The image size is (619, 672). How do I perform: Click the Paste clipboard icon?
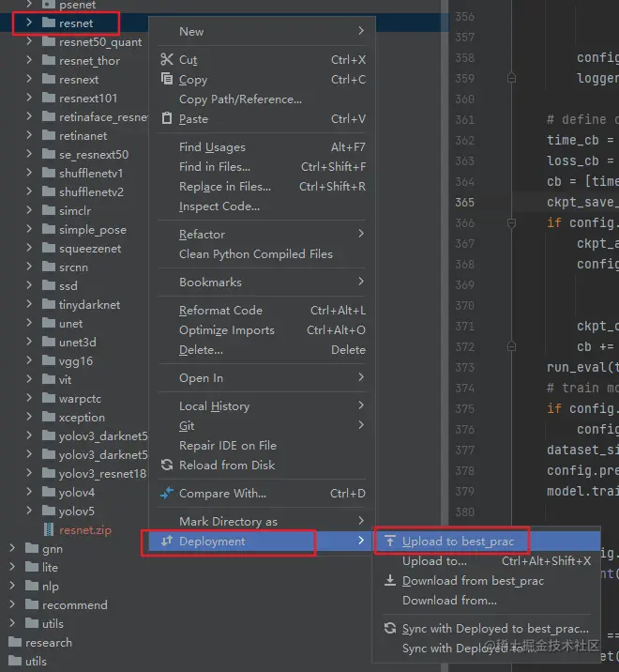tap(167, 118)
